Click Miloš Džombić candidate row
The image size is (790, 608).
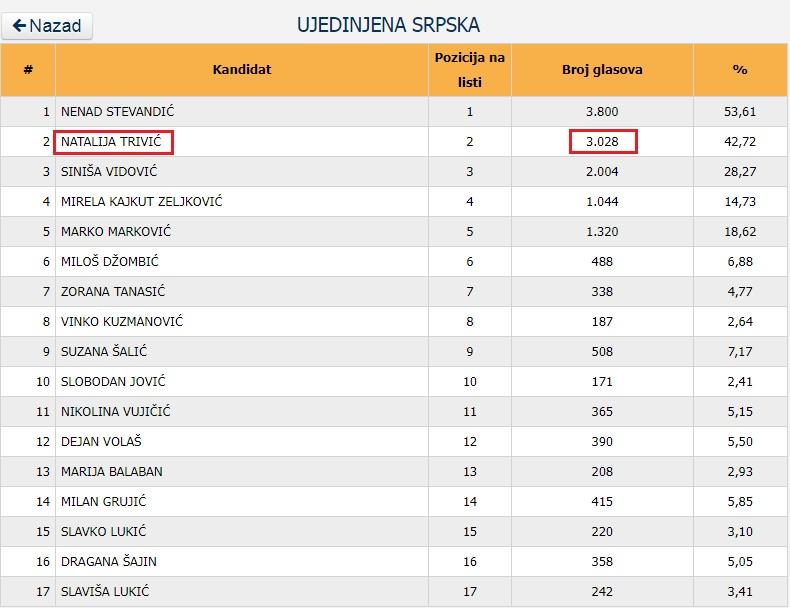tap(393, 261)
